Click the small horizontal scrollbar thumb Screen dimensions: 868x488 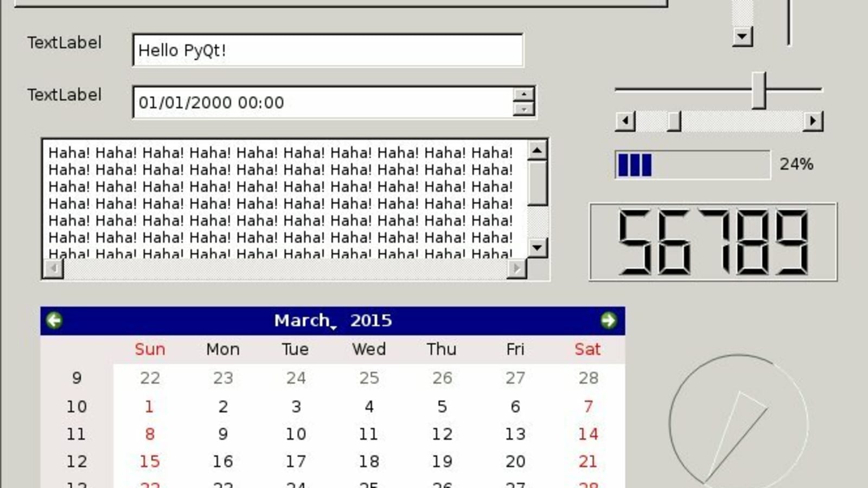coord(674,121)
